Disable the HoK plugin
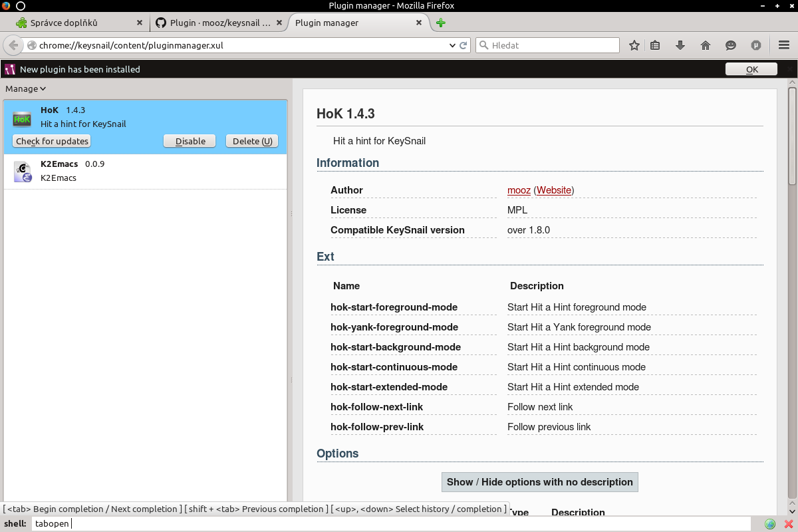The height and width of the screenshot is (532, 798). click(190, 141)
